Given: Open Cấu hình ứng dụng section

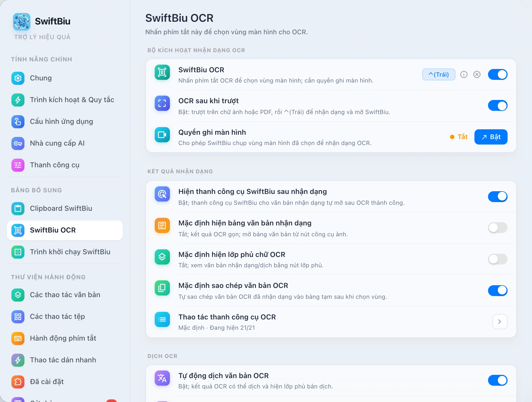Looking at the screenshot, I should pyautogui.click(x=65, y=122).
